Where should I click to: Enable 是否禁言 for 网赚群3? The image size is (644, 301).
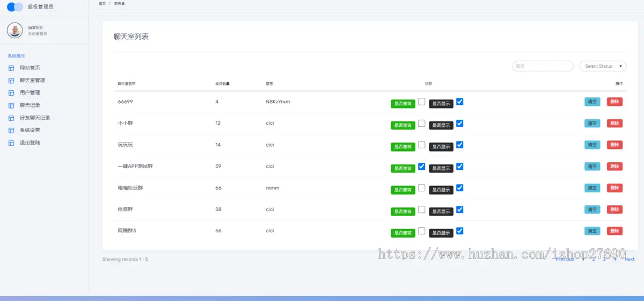point(422,231)
